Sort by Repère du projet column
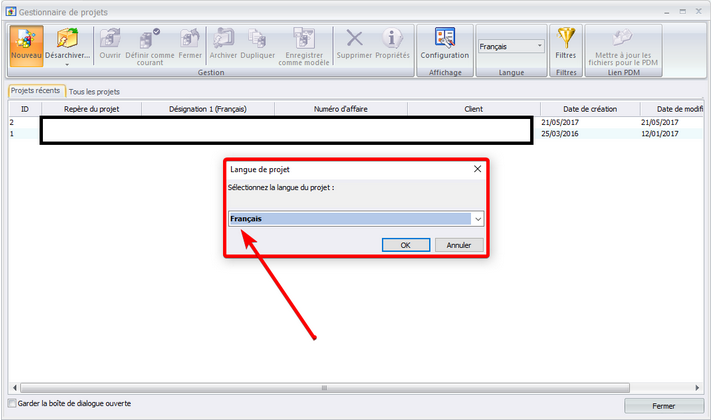 (x=91, y=109)
